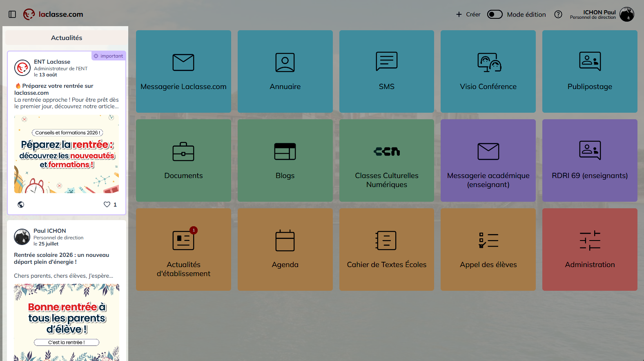
Task: Open the Publipostage icon
Action: pos(590,61)
